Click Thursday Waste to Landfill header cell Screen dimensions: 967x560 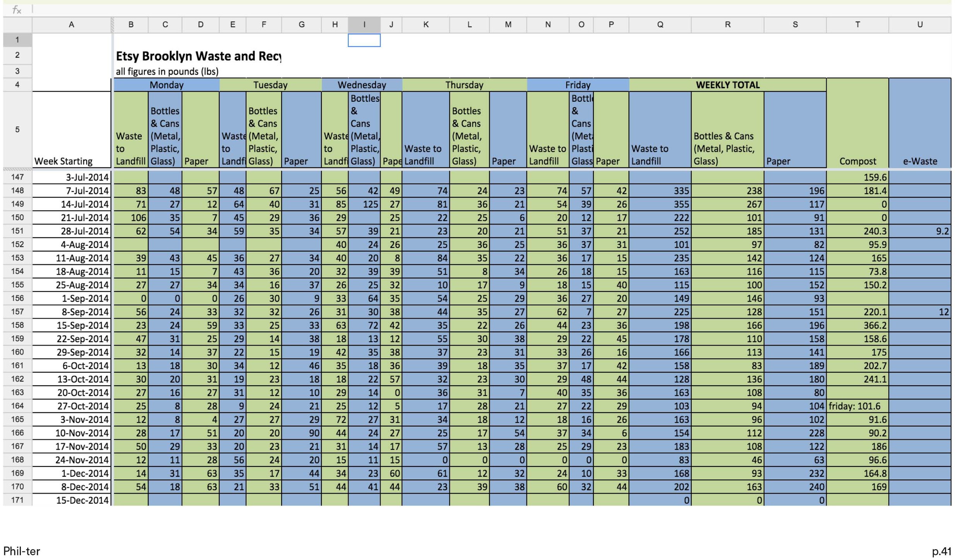point(425,130)
